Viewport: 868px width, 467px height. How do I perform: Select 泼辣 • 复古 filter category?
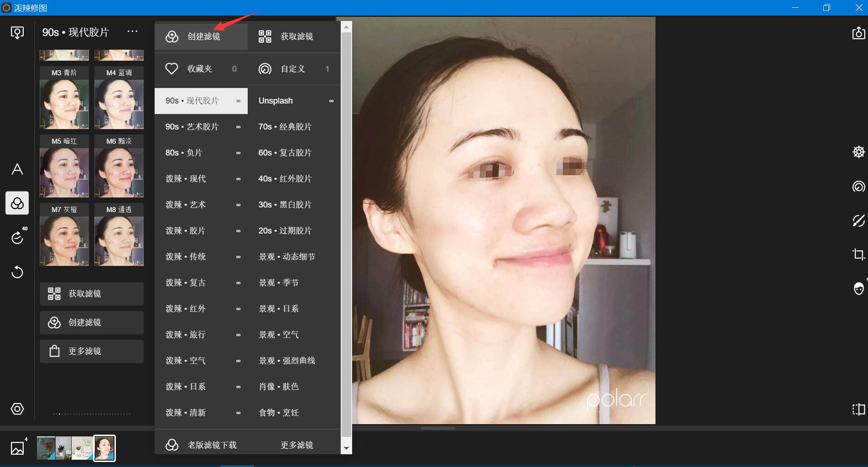[x=201, y=283]
